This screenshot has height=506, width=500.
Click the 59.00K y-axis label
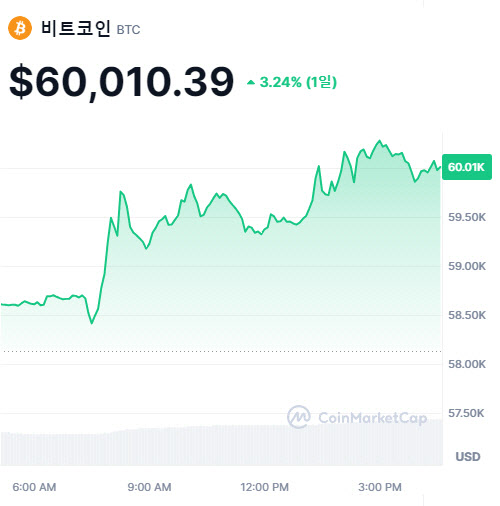click(x=467, y=266)
